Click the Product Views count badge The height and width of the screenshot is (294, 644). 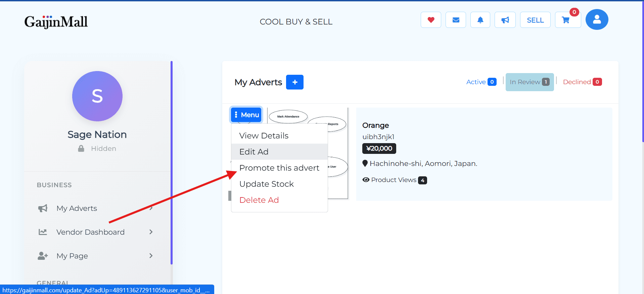[422, 180]
